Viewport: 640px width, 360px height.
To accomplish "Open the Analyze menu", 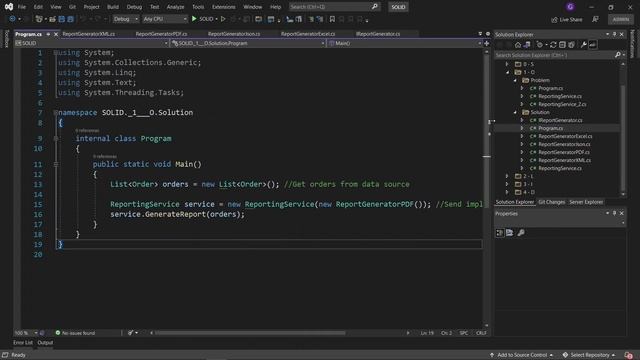I will [x=175, y=7].
